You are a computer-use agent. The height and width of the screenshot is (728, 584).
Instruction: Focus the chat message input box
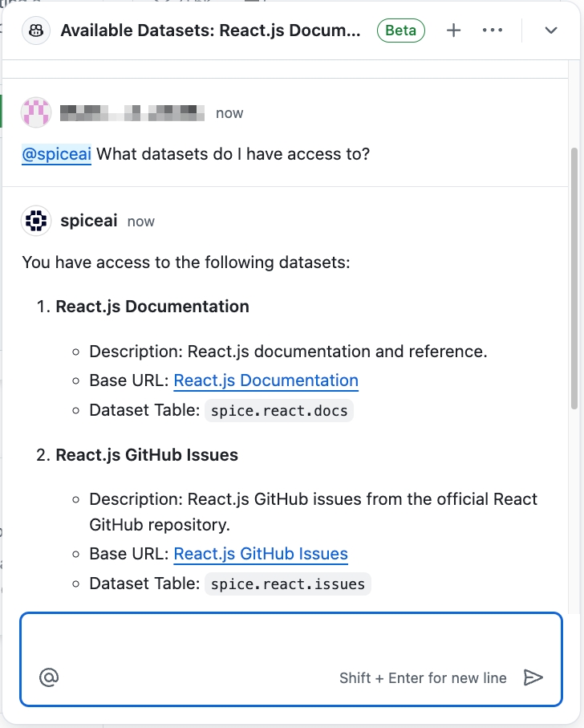point(289,642)
